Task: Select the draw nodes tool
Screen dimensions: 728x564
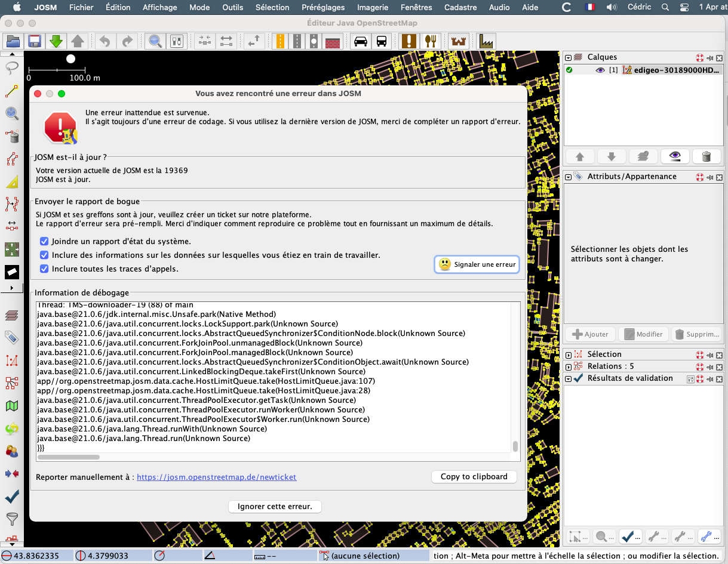Action: coord(12,91)
